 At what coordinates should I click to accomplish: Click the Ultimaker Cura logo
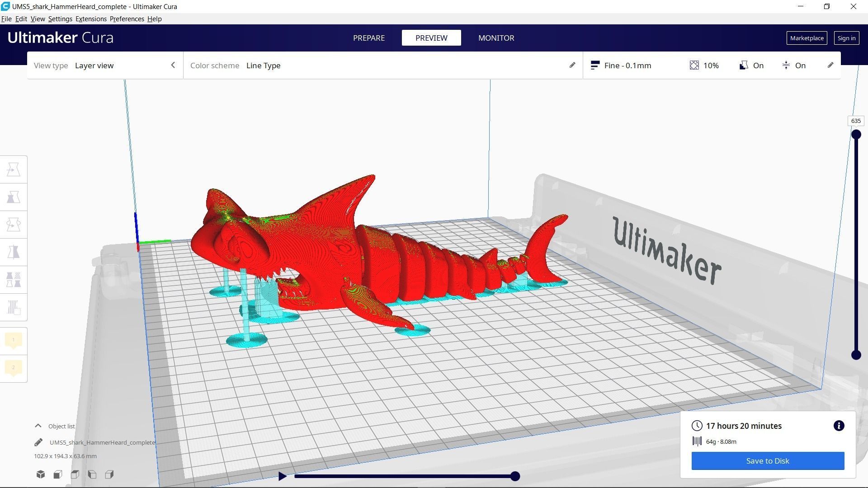coord(61,38)
